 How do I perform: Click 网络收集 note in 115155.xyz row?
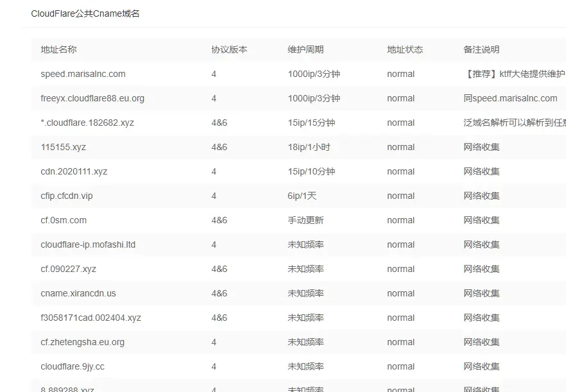(481, 148)
